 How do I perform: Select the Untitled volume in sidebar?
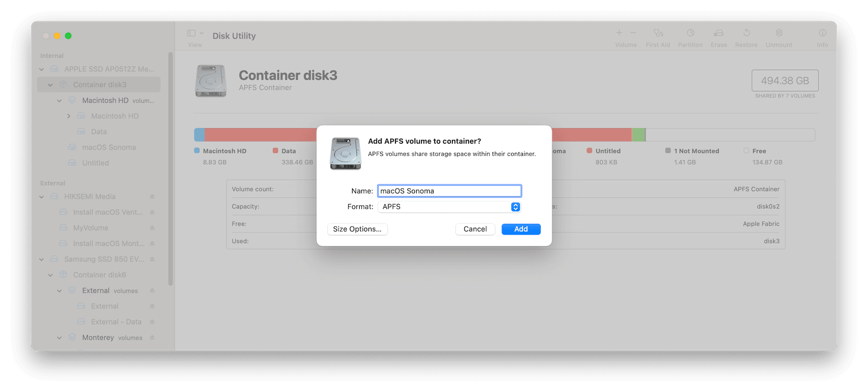(x=95, y=163)
